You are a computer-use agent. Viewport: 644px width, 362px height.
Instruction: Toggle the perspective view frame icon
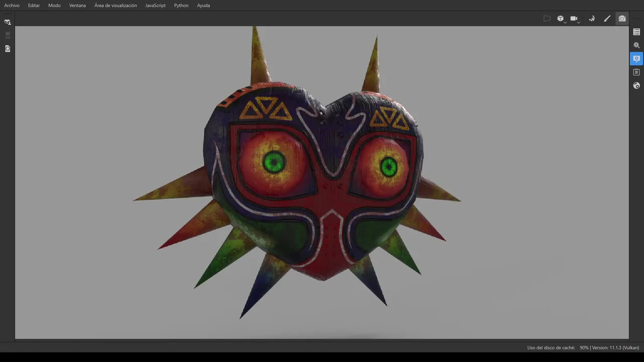point(547,19)
